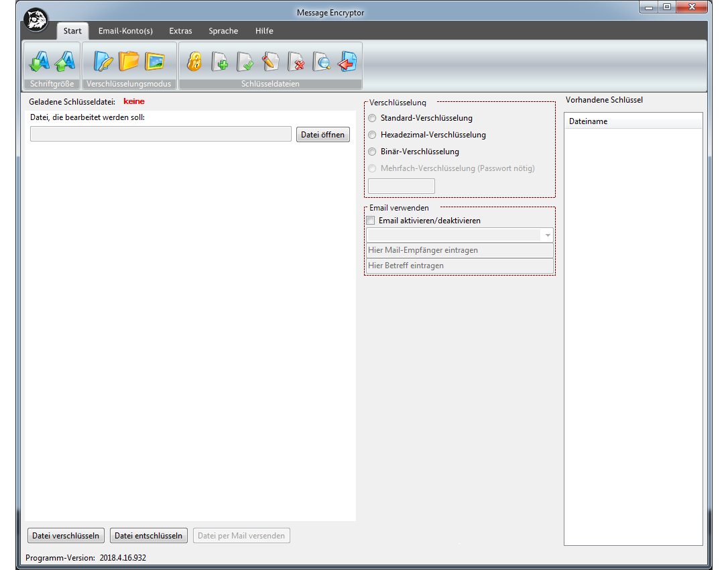Click the wolf application logo
Image resolution: width=728 pixels, height=570 pixels.
pyautogui.click(x=36, y=20)
